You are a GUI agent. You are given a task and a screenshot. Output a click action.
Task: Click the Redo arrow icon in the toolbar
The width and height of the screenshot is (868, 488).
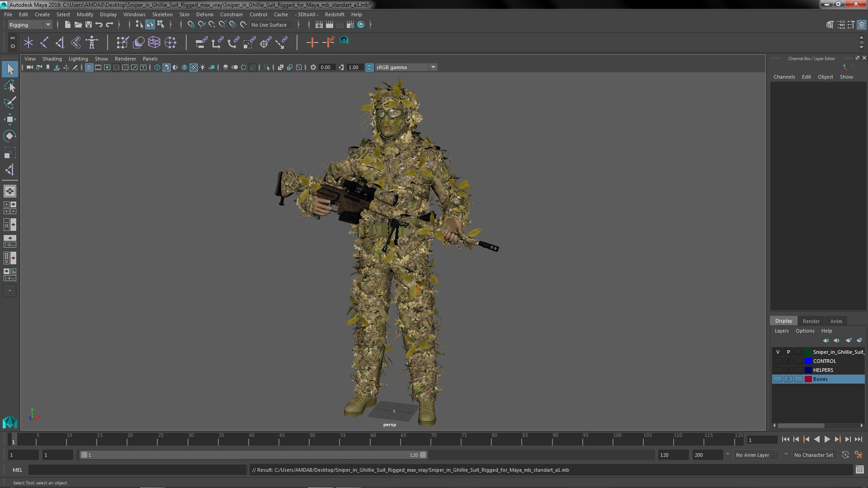coord(109,24)
